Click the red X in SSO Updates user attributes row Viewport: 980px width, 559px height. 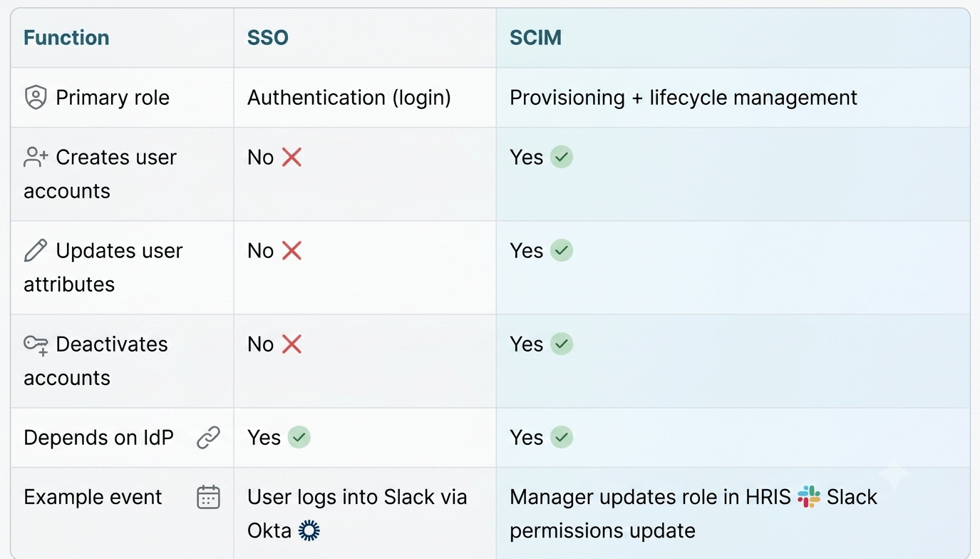click(292, 250)
